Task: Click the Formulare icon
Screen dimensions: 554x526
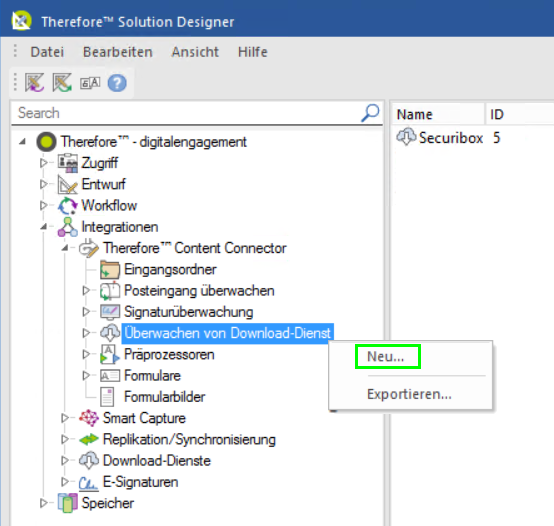Action: [110, 376]
